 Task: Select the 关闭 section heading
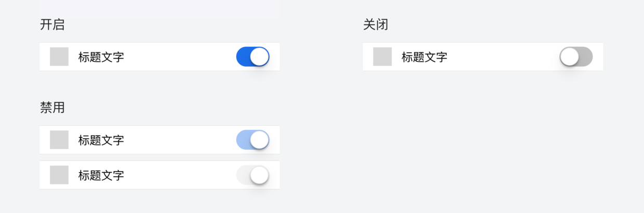tap(375, 24)
